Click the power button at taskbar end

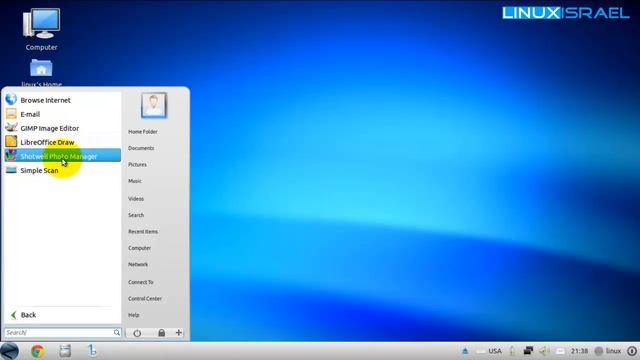[632, 351]
